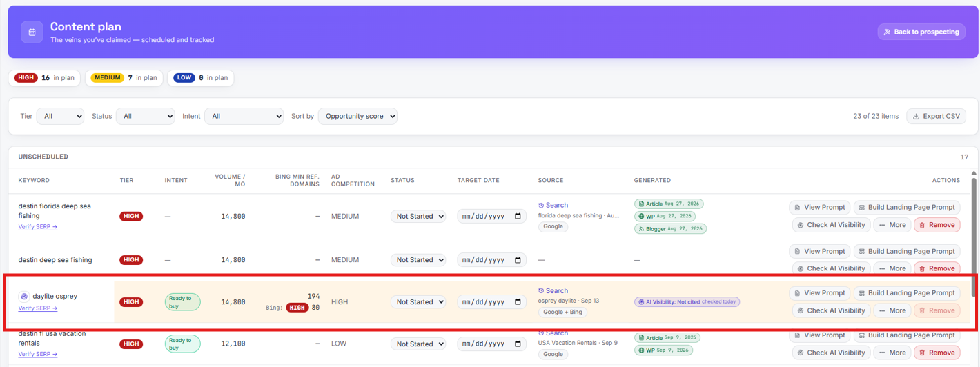Remove destin deep sea fishing row
The width and height of the screenshot is (980, 367).
(x=937, y=268)
